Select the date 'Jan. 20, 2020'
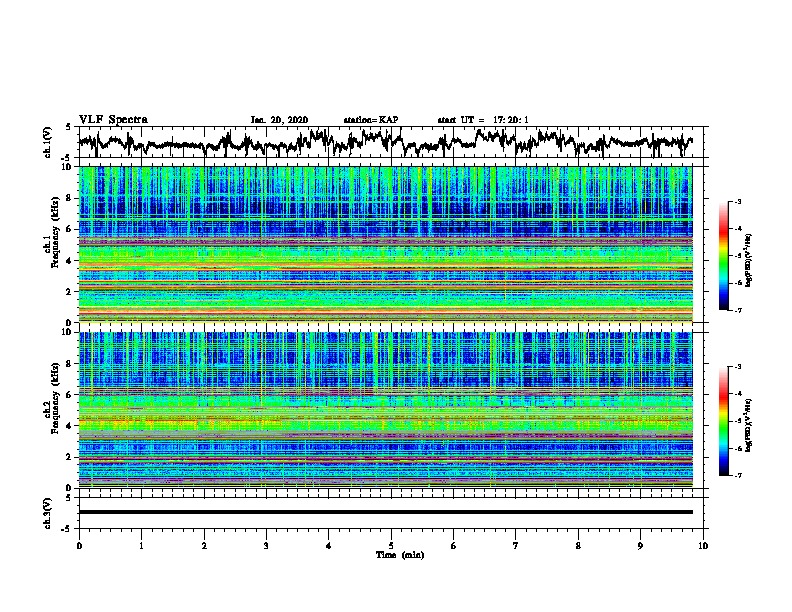Image resolution: width=792 pixels, height=612 pixels. (x=279, y=120)
